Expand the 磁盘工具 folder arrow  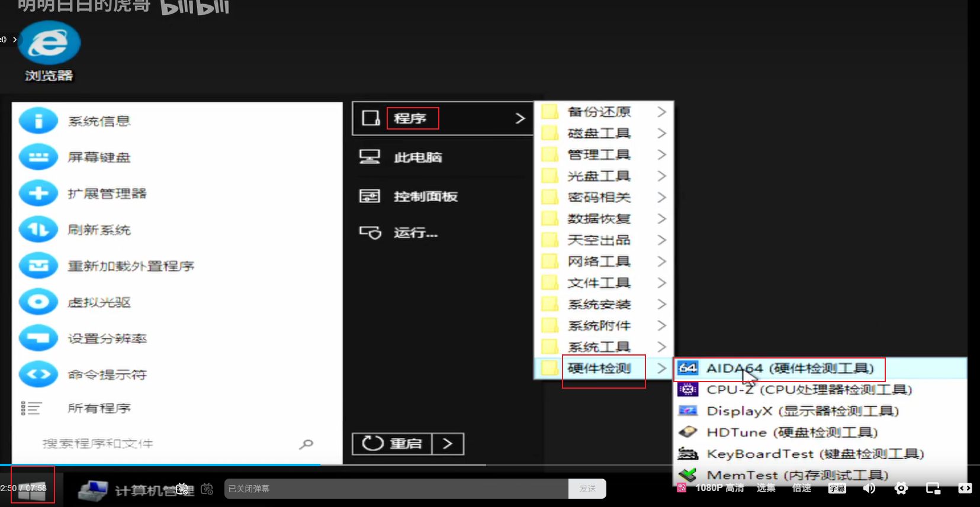(661, 133)
